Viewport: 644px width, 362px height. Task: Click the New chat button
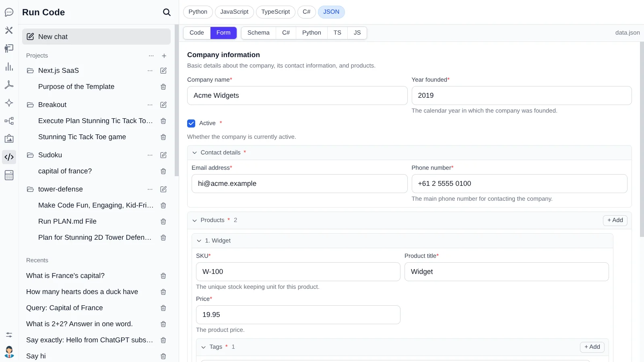[96, 37]
